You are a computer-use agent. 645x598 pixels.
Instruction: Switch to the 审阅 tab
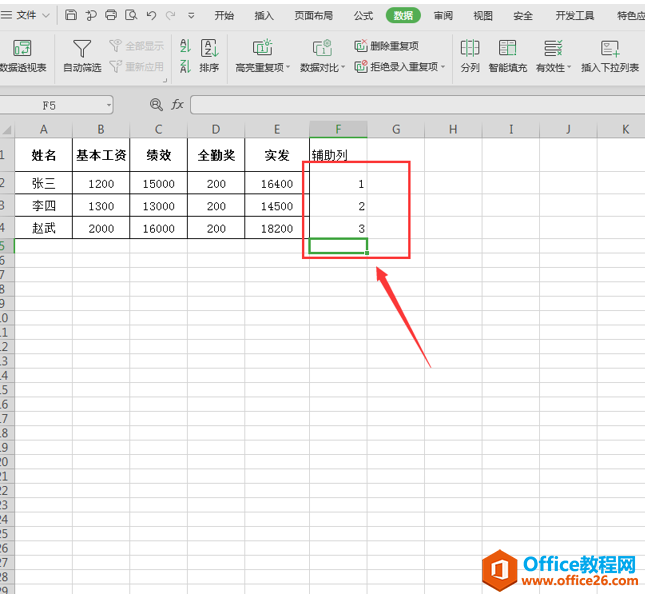443,16
